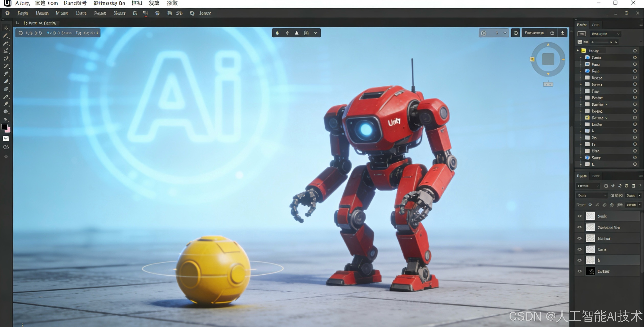Open the Feyla menu
Viewport: 644px width, 327px height.
(x=23, y=13)
